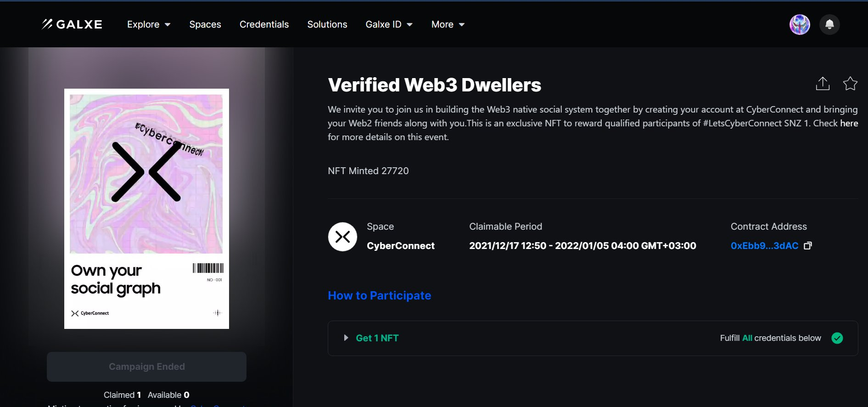Screen dimensions: 868x407
Task: Click the CyberConnect space logo
Action: click(342, 237)
